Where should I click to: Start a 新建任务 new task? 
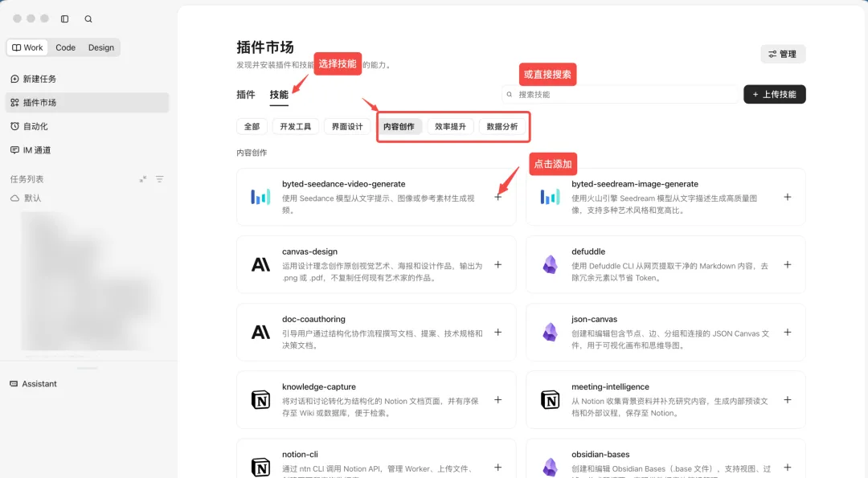(87, 79)
